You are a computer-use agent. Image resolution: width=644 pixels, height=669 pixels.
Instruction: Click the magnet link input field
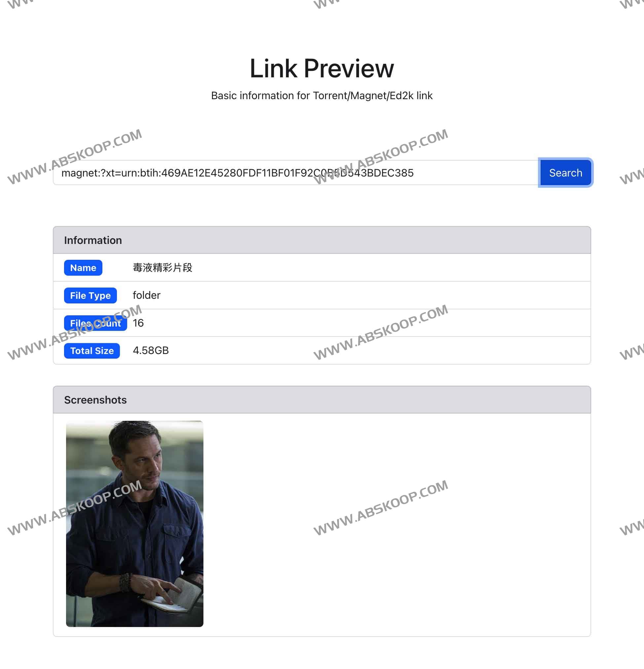[x=297, y=173]
